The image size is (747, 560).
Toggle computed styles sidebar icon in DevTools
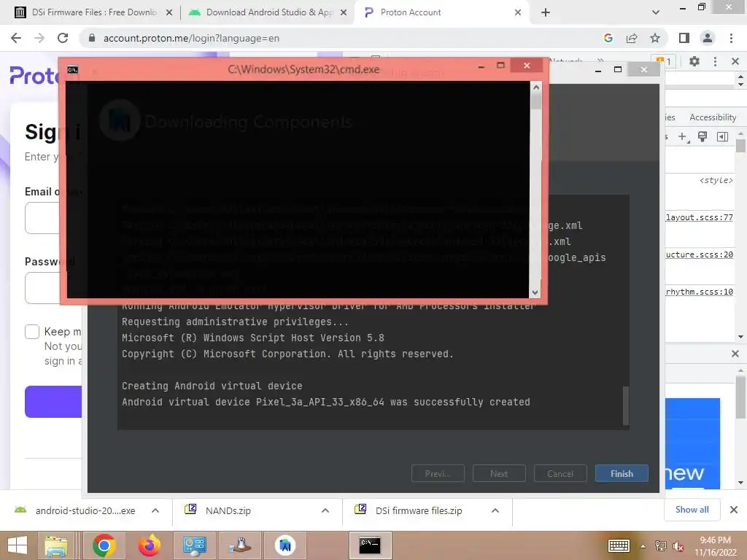pyautogui.click(x=722, y=136)
